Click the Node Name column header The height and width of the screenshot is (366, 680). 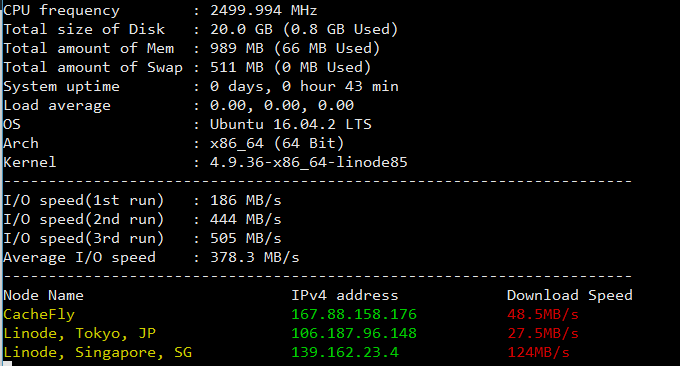coord(43,295)
